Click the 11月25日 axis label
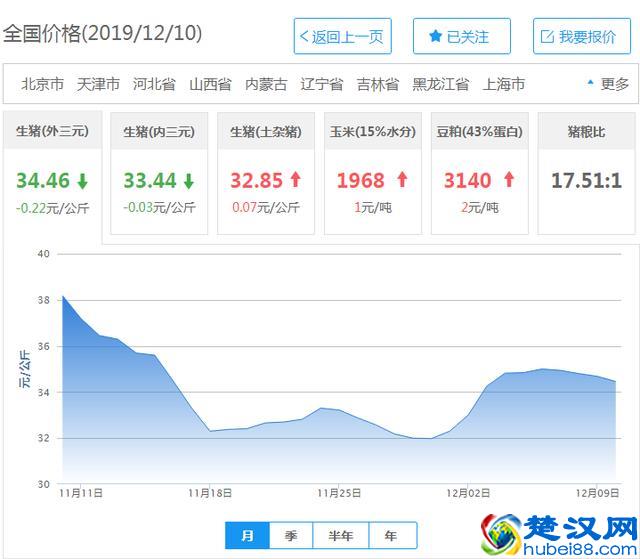Viewport: 640px width, 559px height. tap(339, 493)
